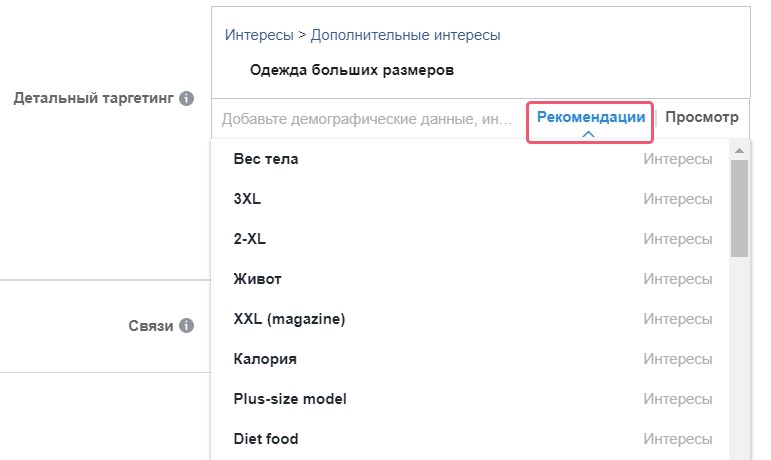Open Дополнительные интересы breadcrumb link
This screenshot has width=771, height=460.
click(406, 35)
